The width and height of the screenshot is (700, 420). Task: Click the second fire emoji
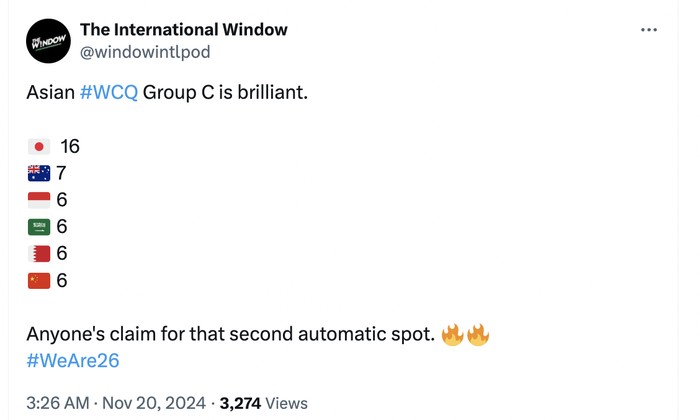click(479, 333)
